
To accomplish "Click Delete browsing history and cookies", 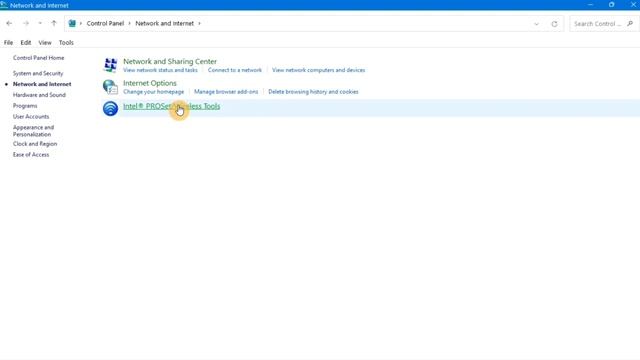I will click(313, 92).
